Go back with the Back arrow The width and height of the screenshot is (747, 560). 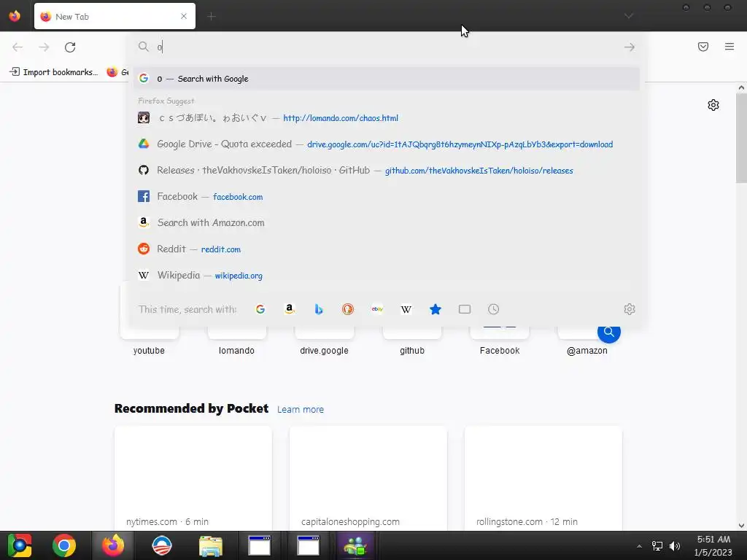click(x=18, y=47)
